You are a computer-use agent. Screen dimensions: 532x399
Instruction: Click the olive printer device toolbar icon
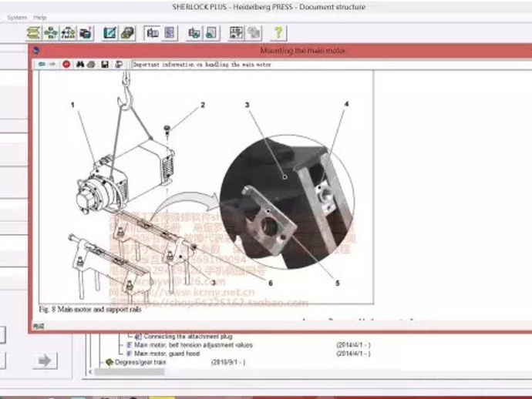[127, 33]
